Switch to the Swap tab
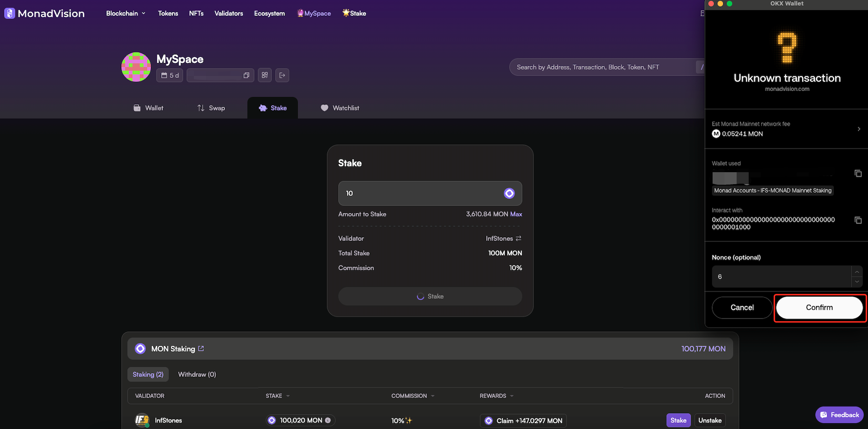Screen dimensions: 868x429 click(x=211, y=108)
